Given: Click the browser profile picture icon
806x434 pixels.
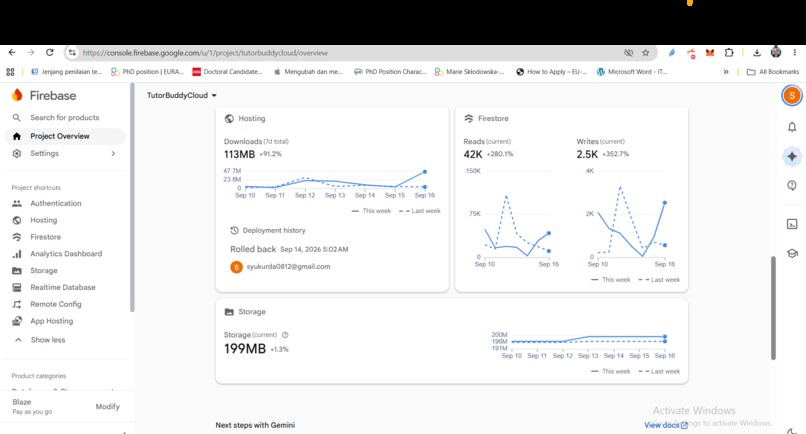Looking at the screenshot, I should 776,52.
